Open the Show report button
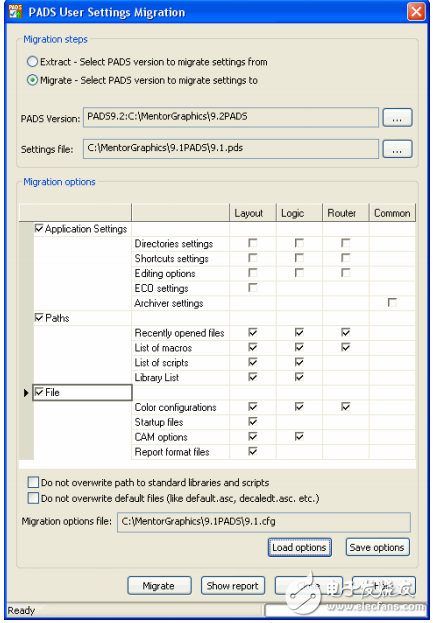The width and height of the screenshot is (433, 623). pos(233,586)
